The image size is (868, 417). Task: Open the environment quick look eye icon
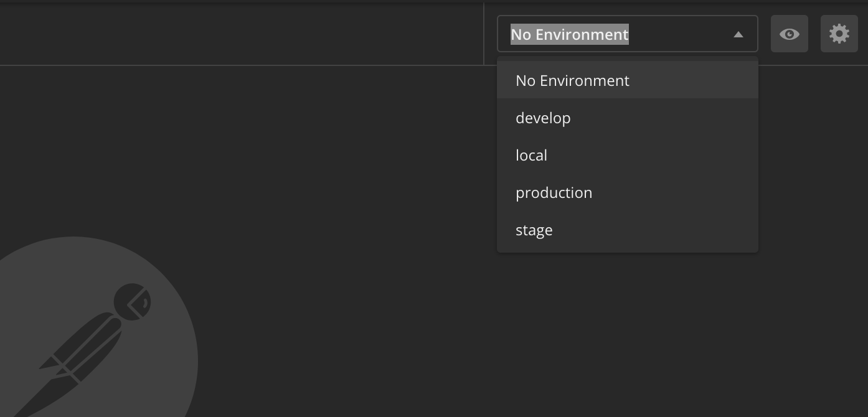(x=789, y=34)
